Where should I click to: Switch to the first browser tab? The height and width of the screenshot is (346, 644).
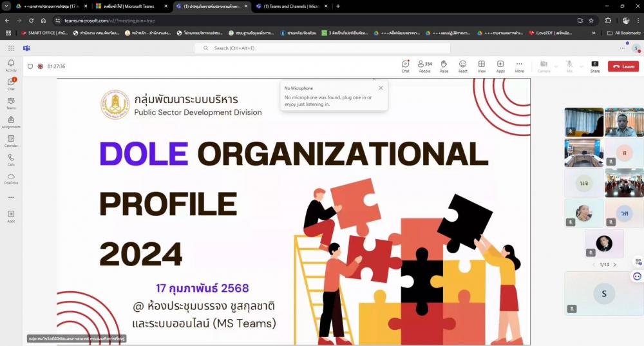click(52, 6)
